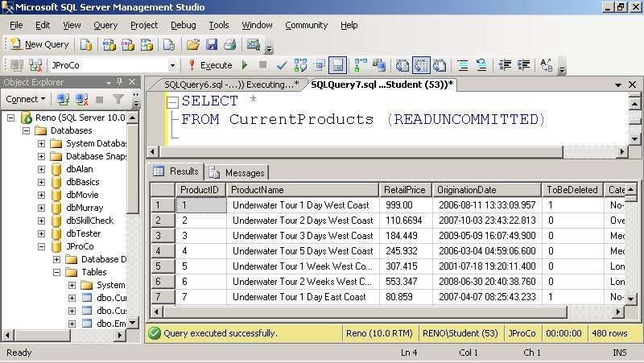Save the query with the floppy disk icon

(x=212, y=44)
